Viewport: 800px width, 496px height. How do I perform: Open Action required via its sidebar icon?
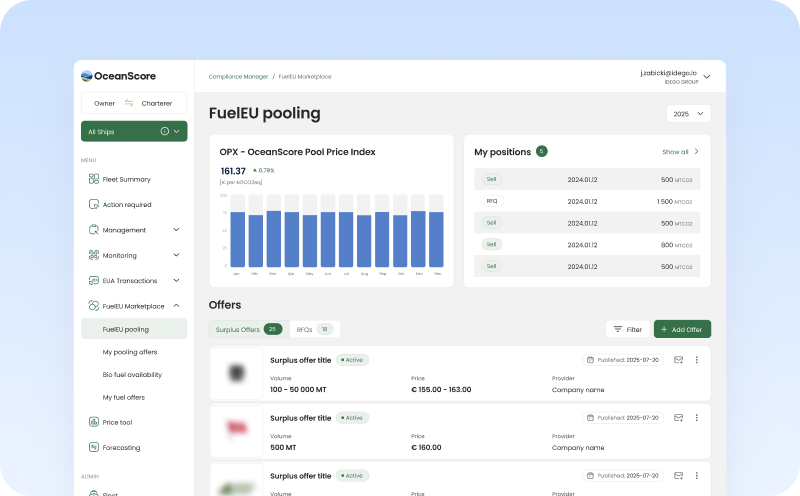tap(94, 205)
